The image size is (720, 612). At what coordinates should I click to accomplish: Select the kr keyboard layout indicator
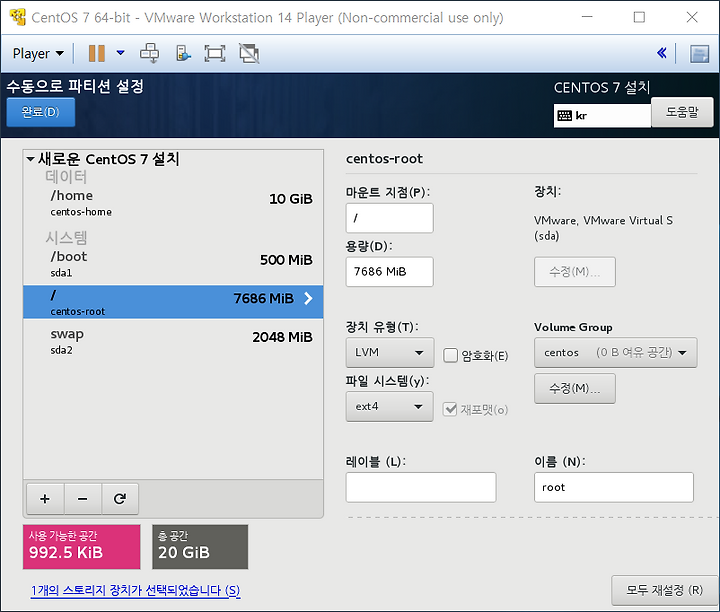point(602,116)
